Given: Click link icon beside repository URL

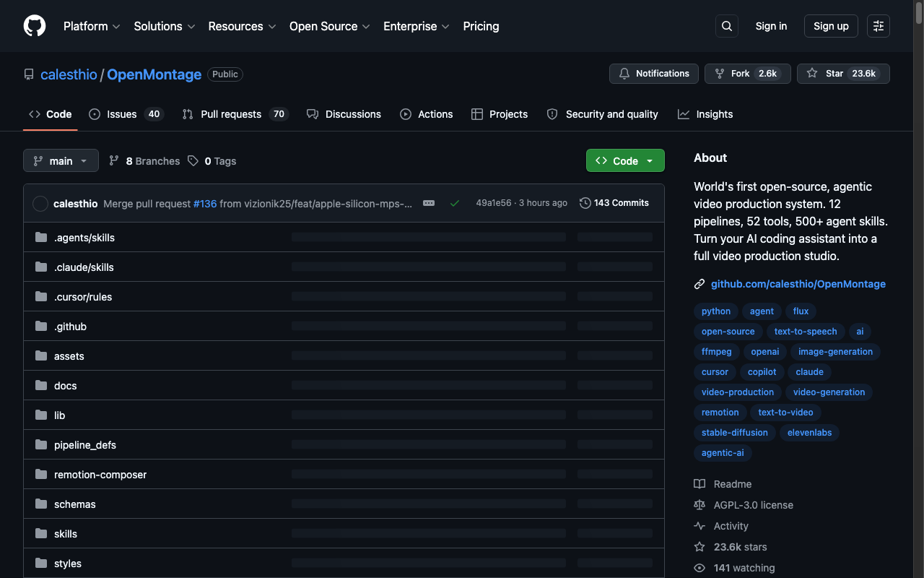Looking at the screenshot, I should 699,284.
